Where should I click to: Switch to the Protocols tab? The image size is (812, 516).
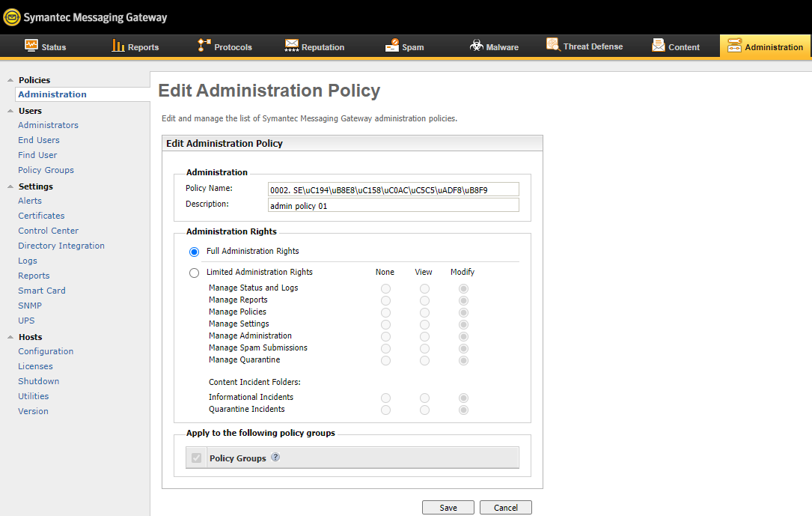[225, 46]
